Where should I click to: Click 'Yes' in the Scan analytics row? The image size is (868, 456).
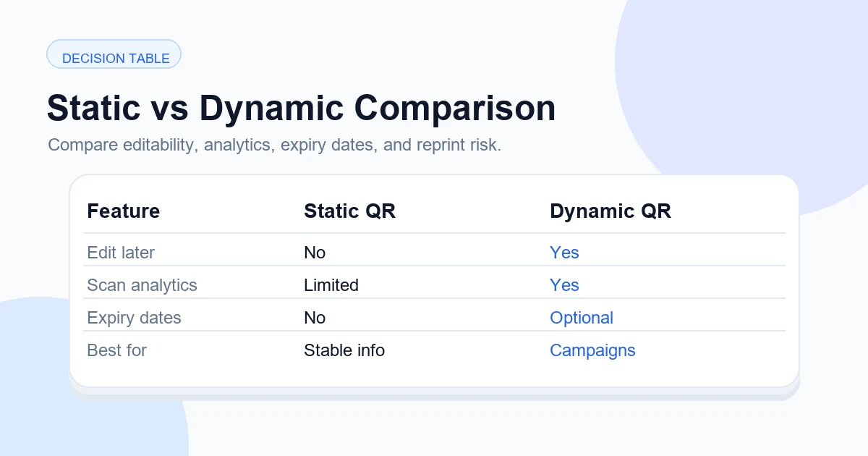tap(564, 285)
